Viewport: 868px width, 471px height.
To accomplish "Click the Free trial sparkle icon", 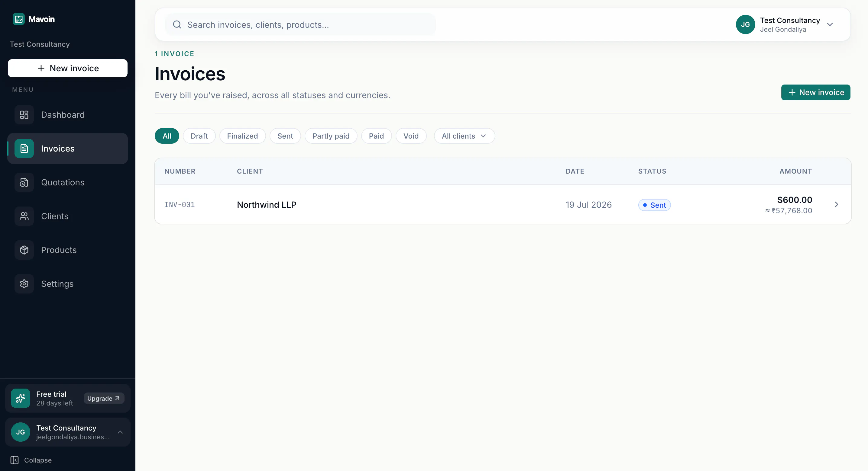I will click(21, 398).
